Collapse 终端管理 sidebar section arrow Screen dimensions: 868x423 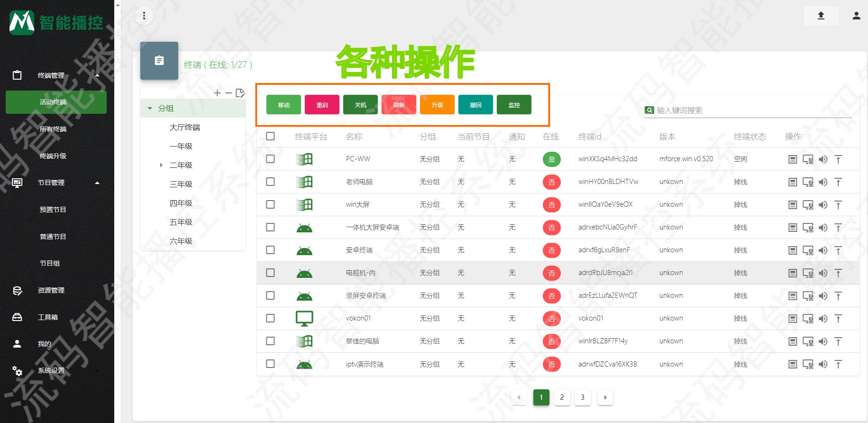point(97,75)
